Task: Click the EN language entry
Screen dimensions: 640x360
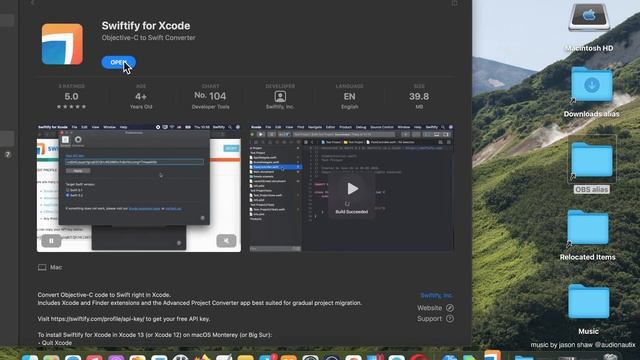Action: pos(349,97)
